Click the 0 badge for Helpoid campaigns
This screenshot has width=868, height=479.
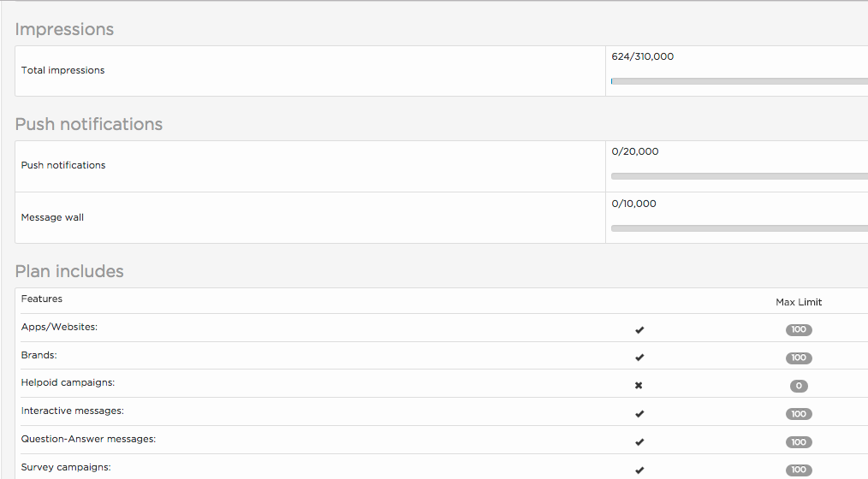click(799, 386)
